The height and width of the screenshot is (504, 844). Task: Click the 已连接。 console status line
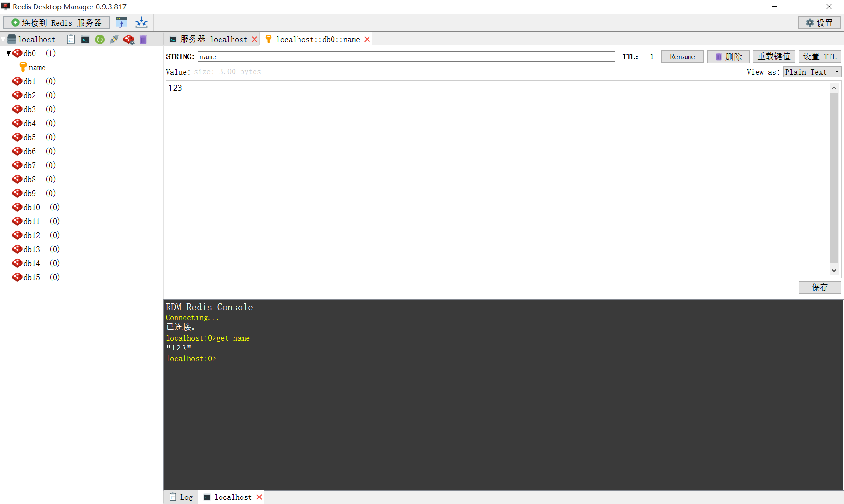coord(181,327)
